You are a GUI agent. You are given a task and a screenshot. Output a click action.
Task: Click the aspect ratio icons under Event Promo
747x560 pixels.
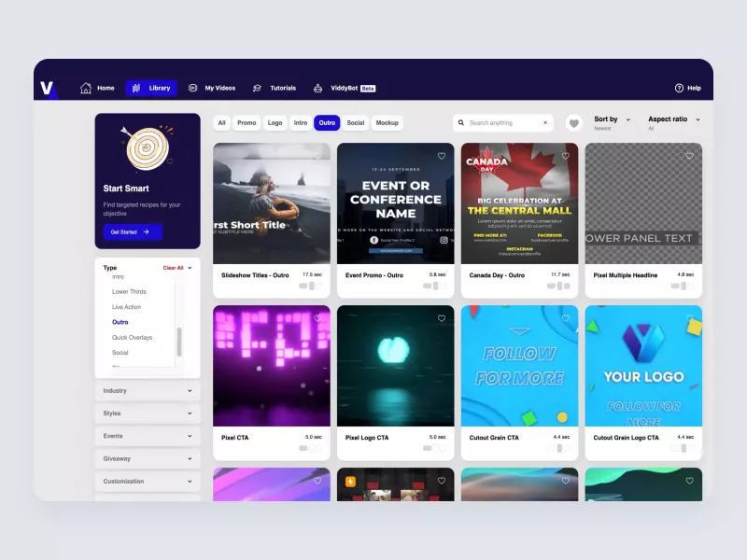point(434,286)
